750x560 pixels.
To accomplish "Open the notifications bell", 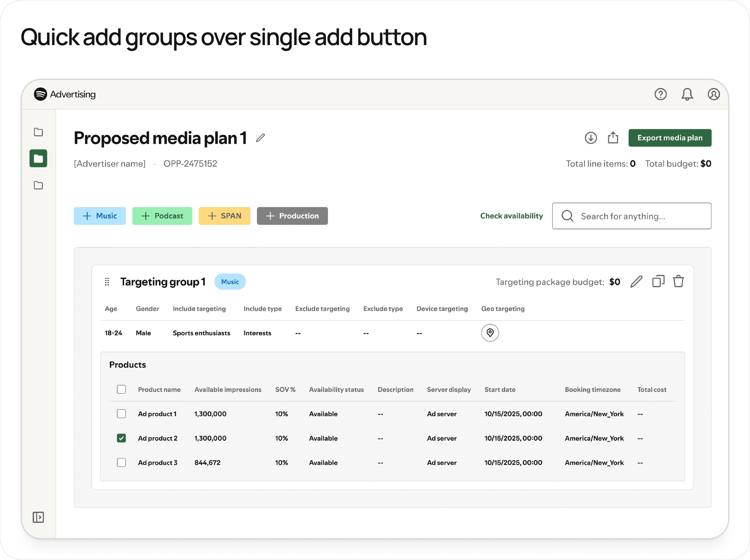I will coord(687,94).
